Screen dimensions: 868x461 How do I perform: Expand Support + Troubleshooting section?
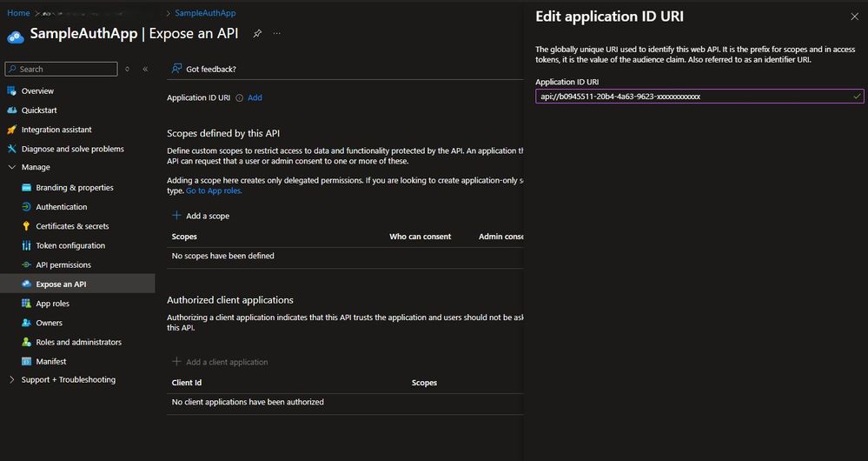(11, 379)
